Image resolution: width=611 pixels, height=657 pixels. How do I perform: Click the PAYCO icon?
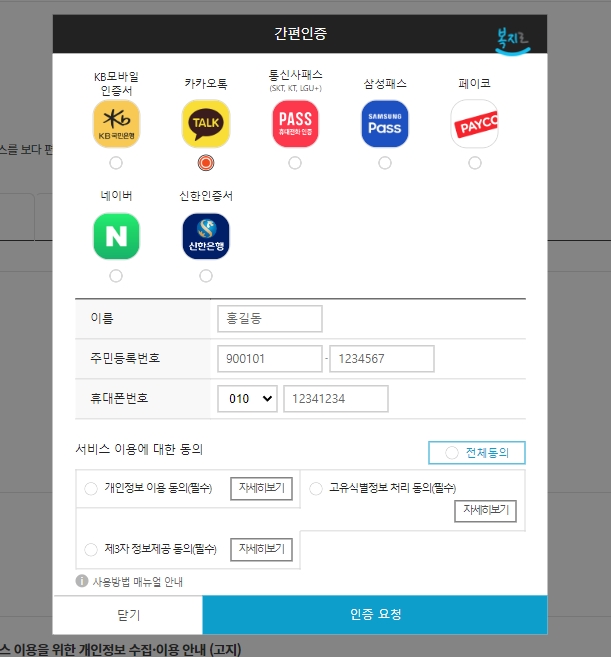pyautogui.click(x=474, y=124)
